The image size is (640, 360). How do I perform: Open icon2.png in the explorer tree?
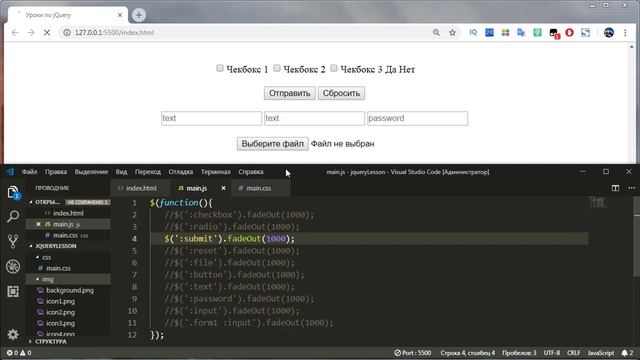pyautogui.click(x=60, y=312)
